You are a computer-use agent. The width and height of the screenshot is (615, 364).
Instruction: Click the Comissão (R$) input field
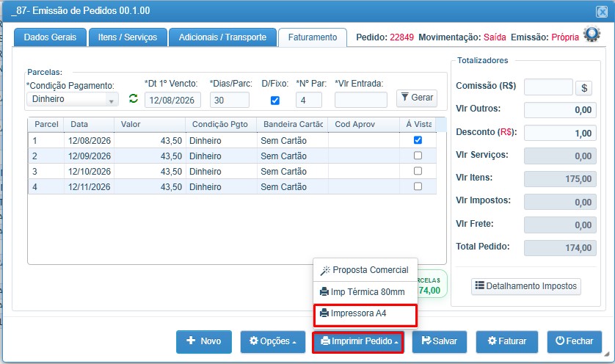(548, 87)
